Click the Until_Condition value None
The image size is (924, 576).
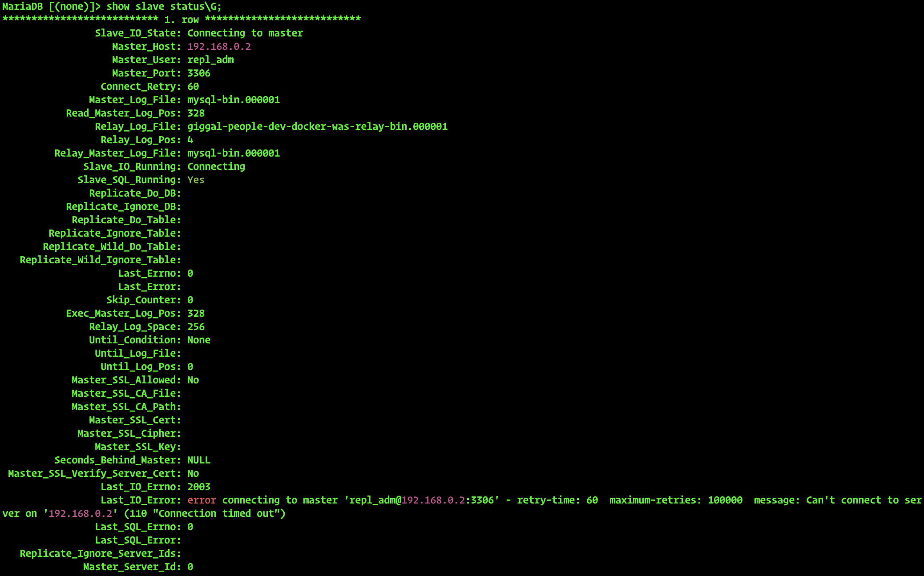click(198, 340)
